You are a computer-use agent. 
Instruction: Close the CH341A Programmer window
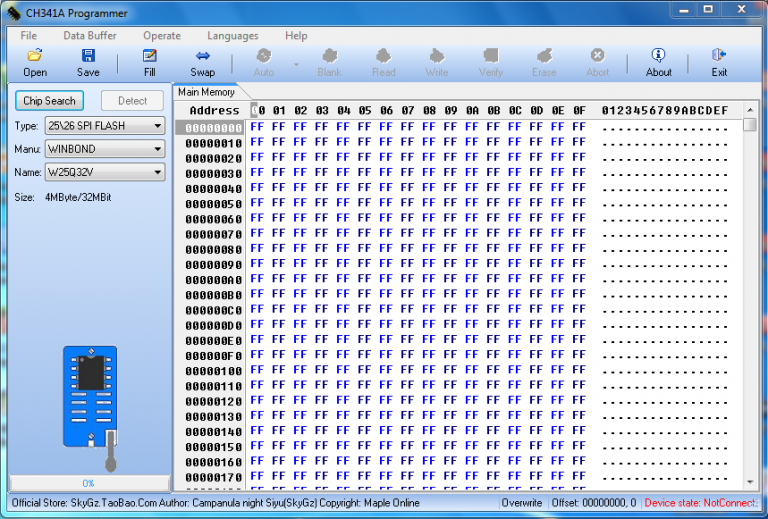pos(742,10)
